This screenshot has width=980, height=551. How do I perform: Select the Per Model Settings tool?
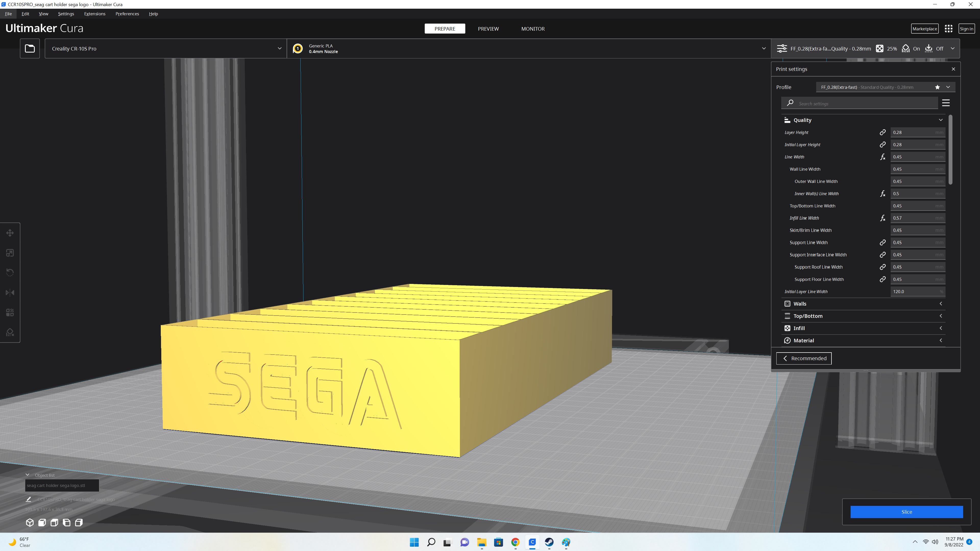(10, 312)
